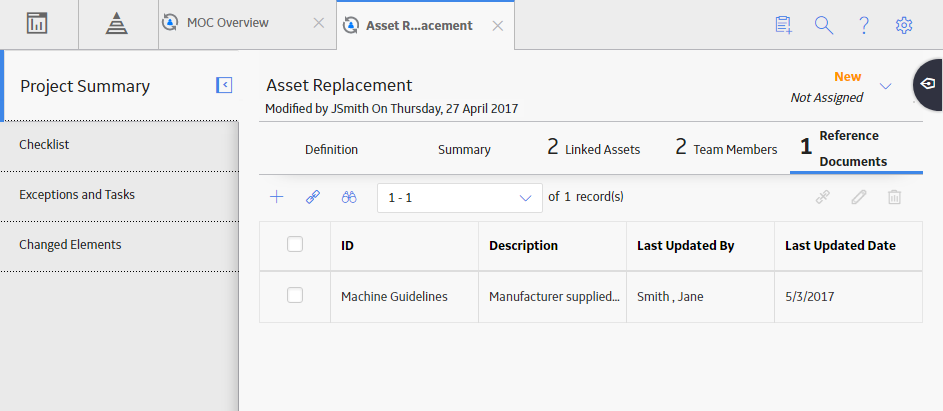Open the help question mark icon
This screenshot has width=943, height=411.
864,25
